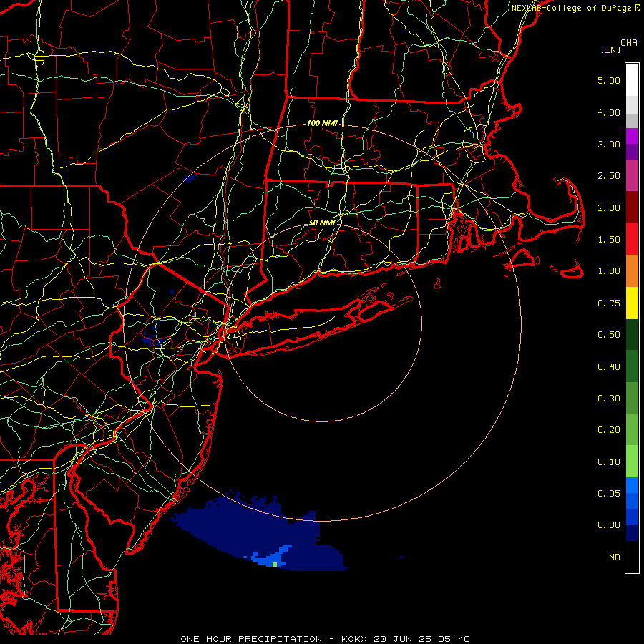Viewport: 644px width, 644px height.
Task: Click the light blue precipitation core offshore
Action: click(x=271, y=557)
